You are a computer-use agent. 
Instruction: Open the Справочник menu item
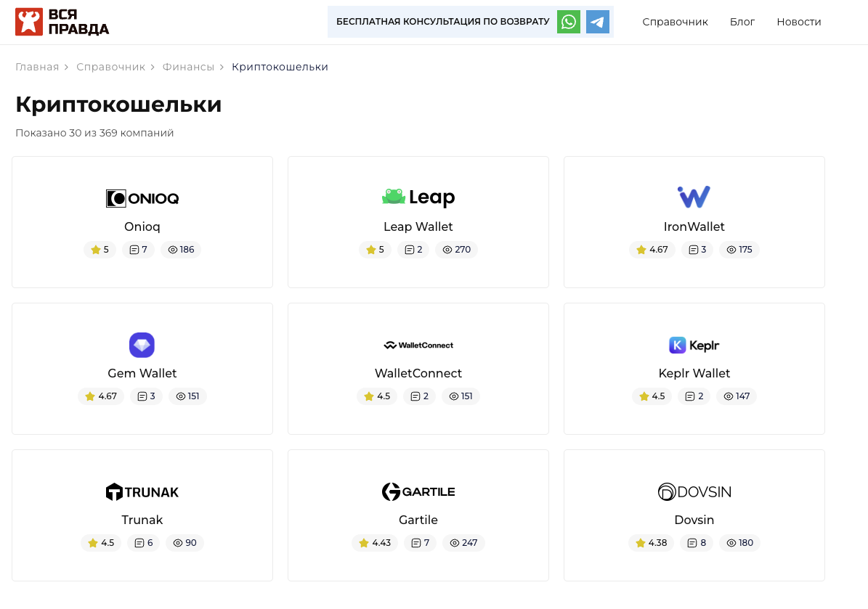click(675, 22)
